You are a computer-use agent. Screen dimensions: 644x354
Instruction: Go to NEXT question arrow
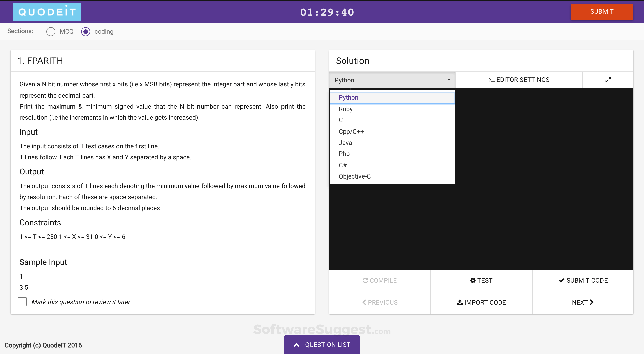coord(583,302)
